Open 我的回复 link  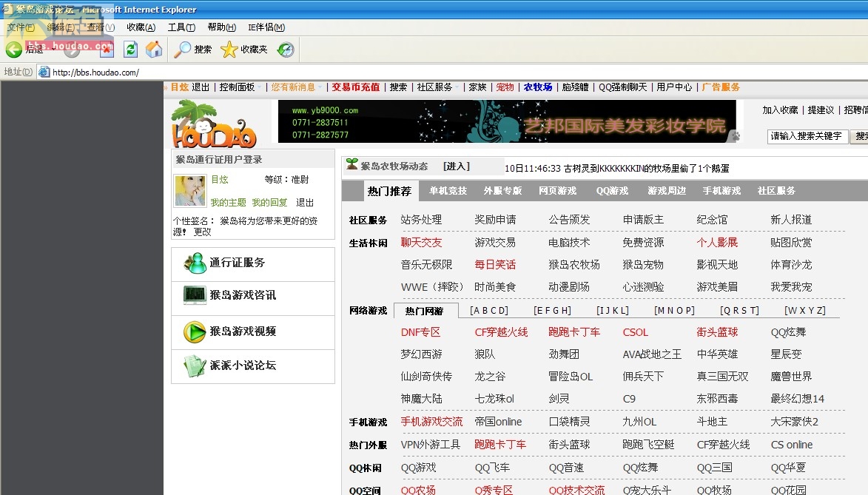tap(269, 203)
